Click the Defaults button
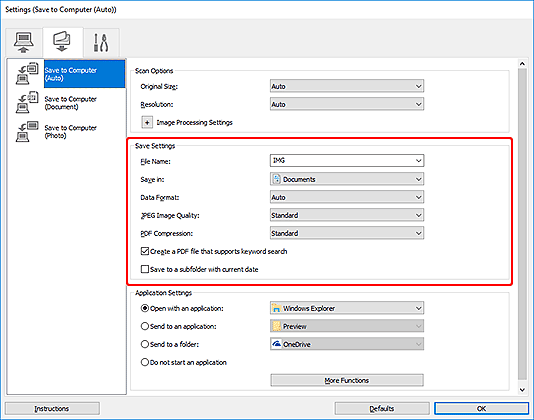Image resolution: width=534 pixels, height=420 pixels. [x=382, y=408]
